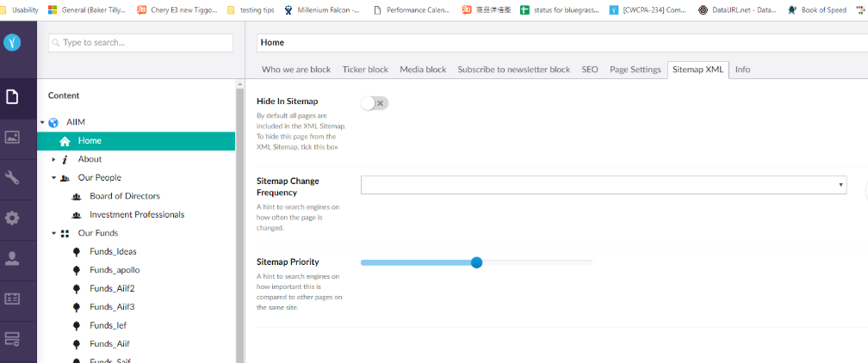Switch to Subscribe to newsletter block tab
868x363 pixels.
point(514,70)
